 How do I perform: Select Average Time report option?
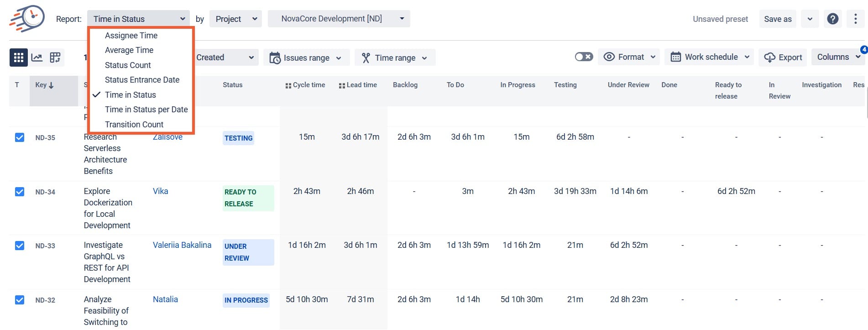(x=129, y=50)
